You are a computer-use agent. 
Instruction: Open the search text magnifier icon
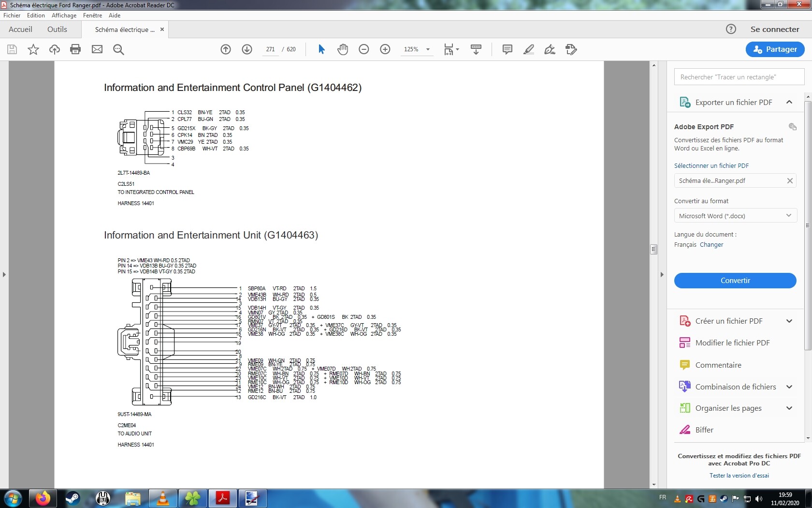[x=118, y=49]
